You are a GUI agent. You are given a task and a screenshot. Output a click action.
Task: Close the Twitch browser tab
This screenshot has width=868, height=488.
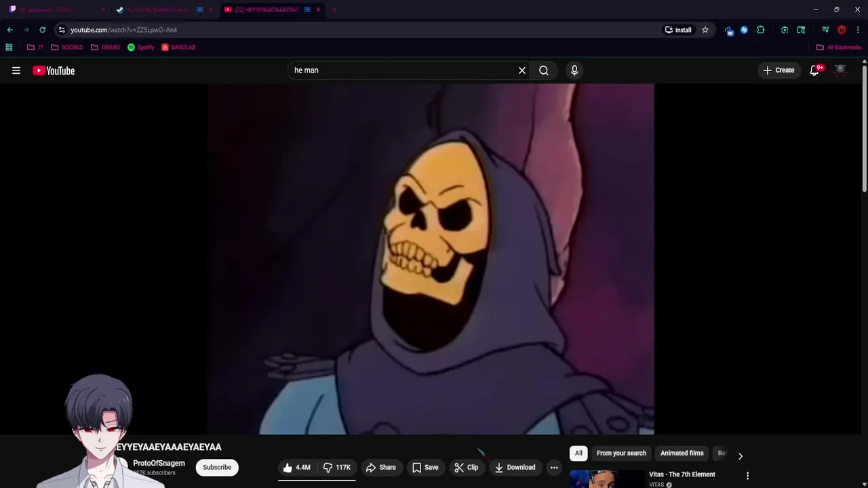click(x=103, y=9)
